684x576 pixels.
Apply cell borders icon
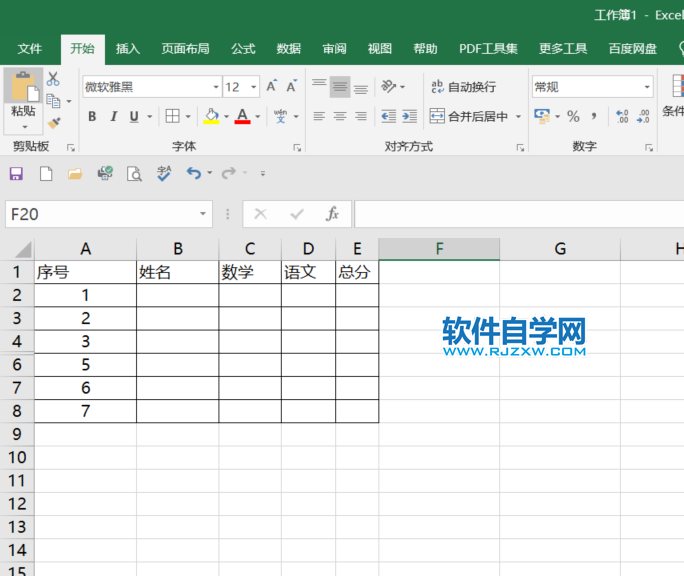[172, 116]
